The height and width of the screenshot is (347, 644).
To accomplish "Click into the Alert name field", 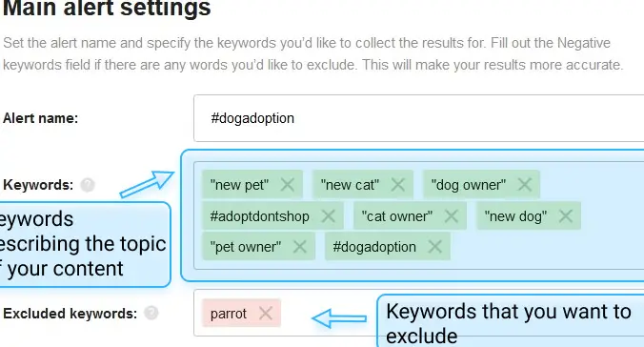I will pos(418,118).
